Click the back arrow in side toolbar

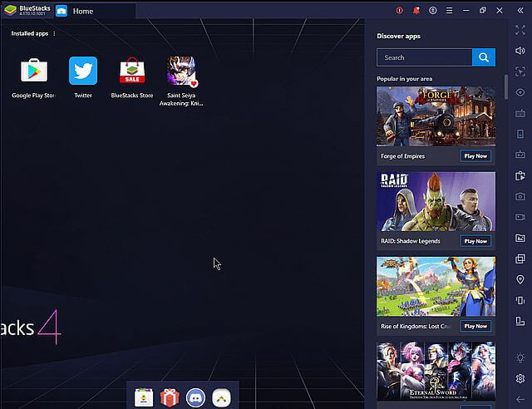click(520, 400)
